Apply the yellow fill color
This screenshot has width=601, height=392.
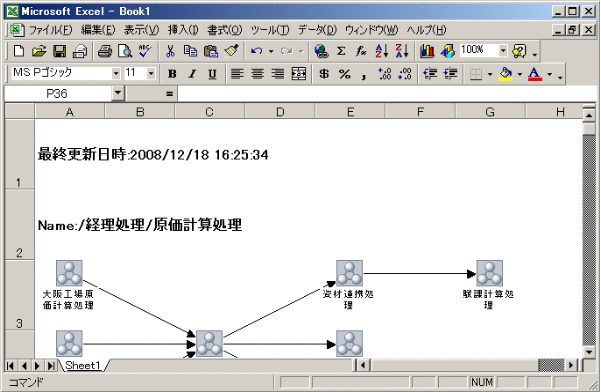pyautogui.click(x=506, y=74)
